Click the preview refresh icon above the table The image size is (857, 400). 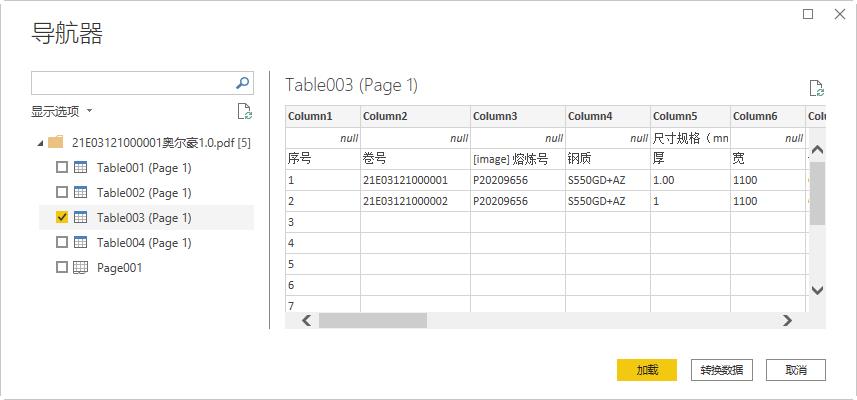coord(816,88)
